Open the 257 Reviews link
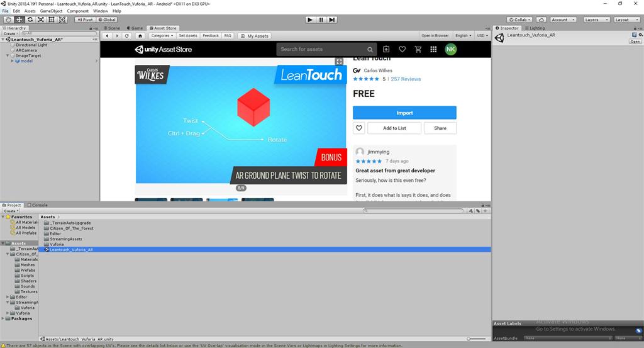The width and height of the screenshot is (644, 348). [406, 79]
